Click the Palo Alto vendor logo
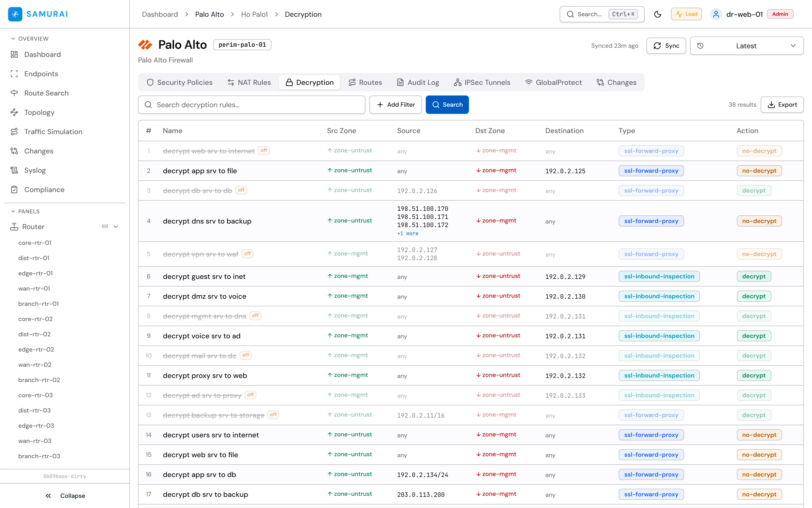The image size is (812, 508). [x=145, y=45]
